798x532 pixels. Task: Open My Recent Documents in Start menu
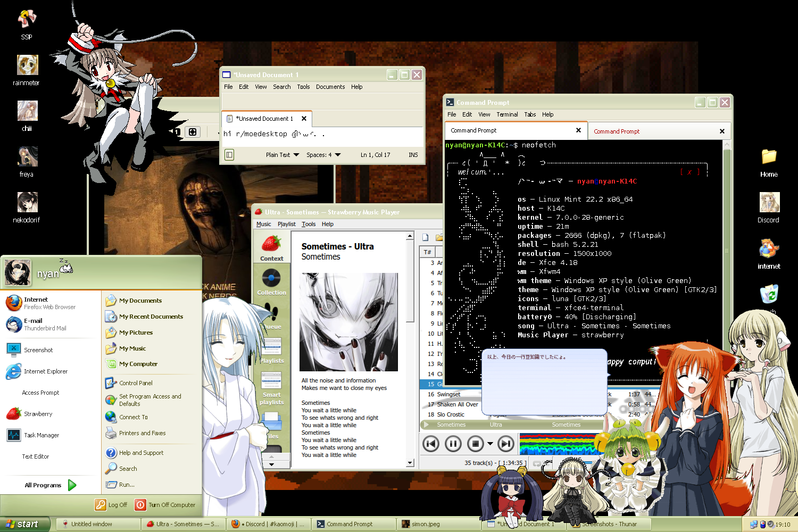(144, 317)
